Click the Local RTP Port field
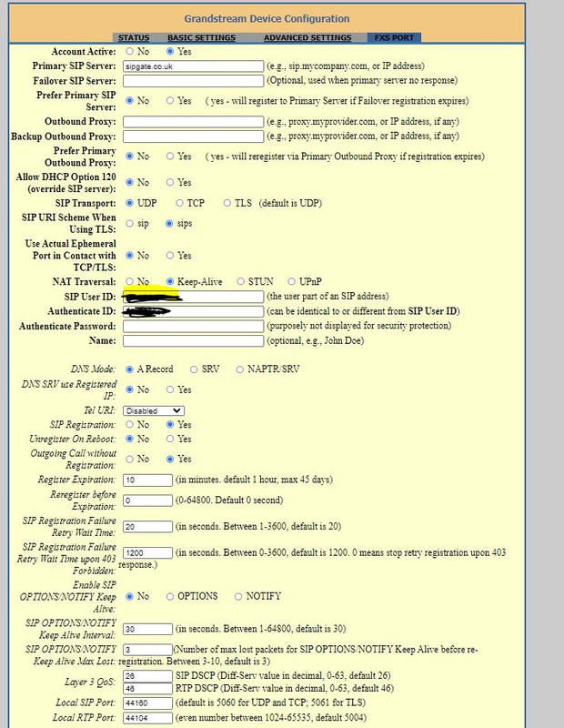Screen dimensions: 564x728 147,718
